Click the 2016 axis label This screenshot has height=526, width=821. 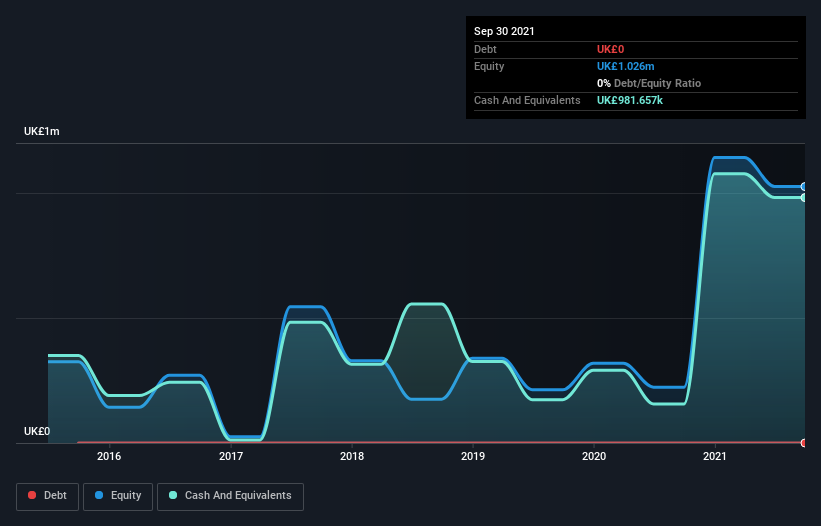[109, 456]
